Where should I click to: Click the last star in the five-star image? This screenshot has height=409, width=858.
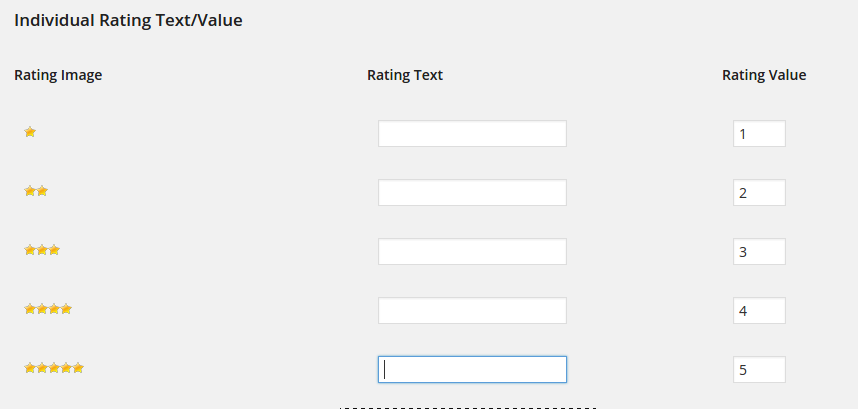click(78, 368)
